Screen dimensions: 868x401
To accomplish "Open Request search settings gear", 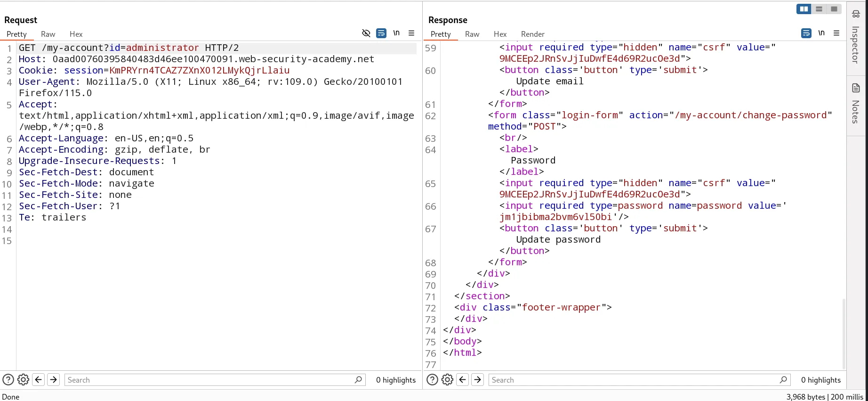I will point(23,380).
